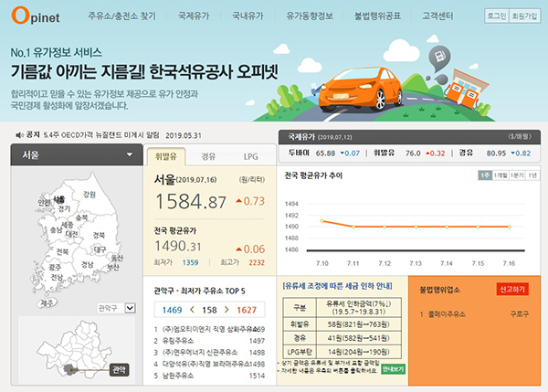Click the Opinet logo
The image size is (548, 392).
click(x=36, y=16)
